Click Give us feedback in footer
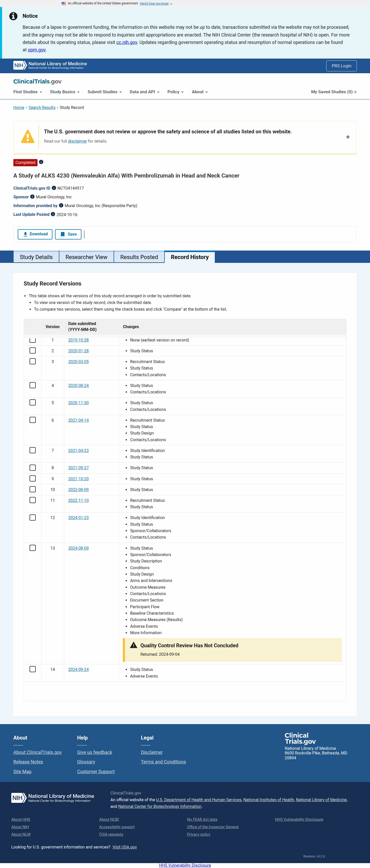This screenshot has width=370, height=868. tap(95, 753)
